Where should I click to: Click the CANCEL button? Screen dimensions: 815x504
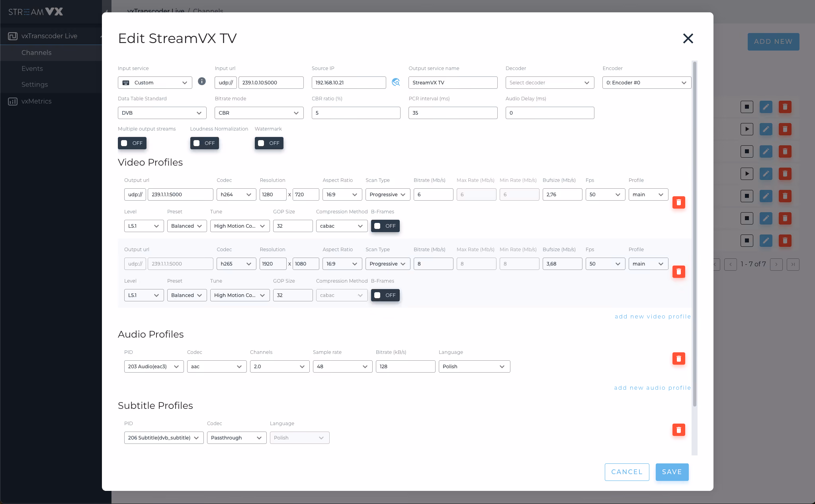pos(627,472)
